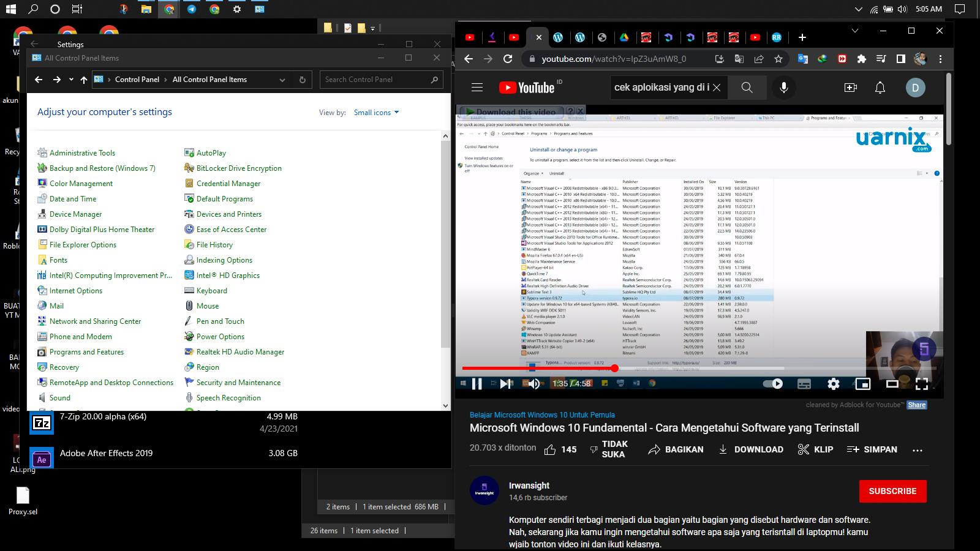Toggle subtitles on the video player

click(804, 384)
